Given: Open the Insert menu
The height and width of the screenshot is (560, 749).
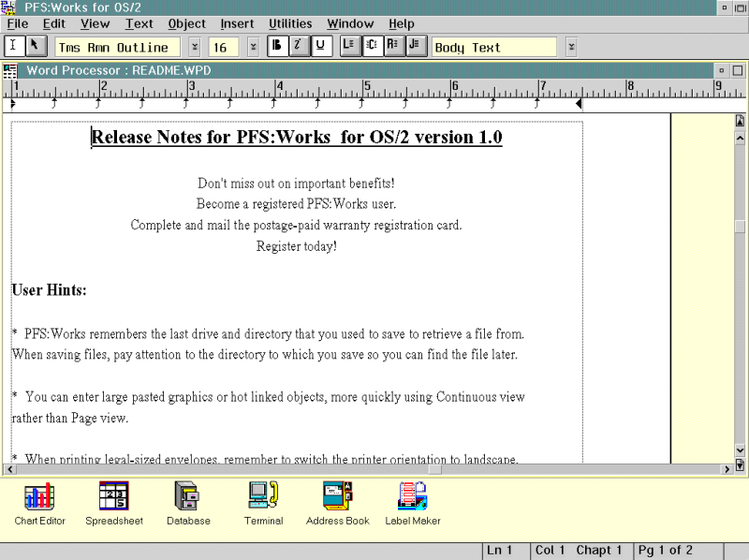Looking at the screenshot, I should pyautogui.click(x=237, y=23).
